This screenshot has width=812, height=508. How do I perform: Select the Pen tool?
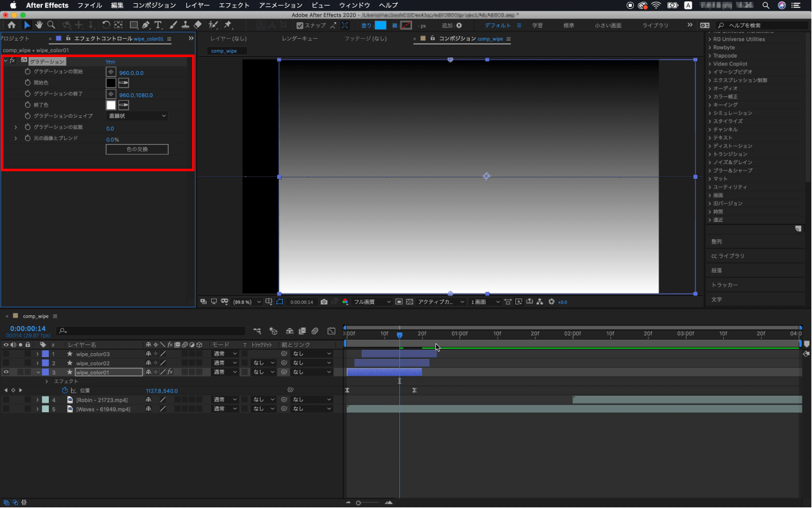146,25
